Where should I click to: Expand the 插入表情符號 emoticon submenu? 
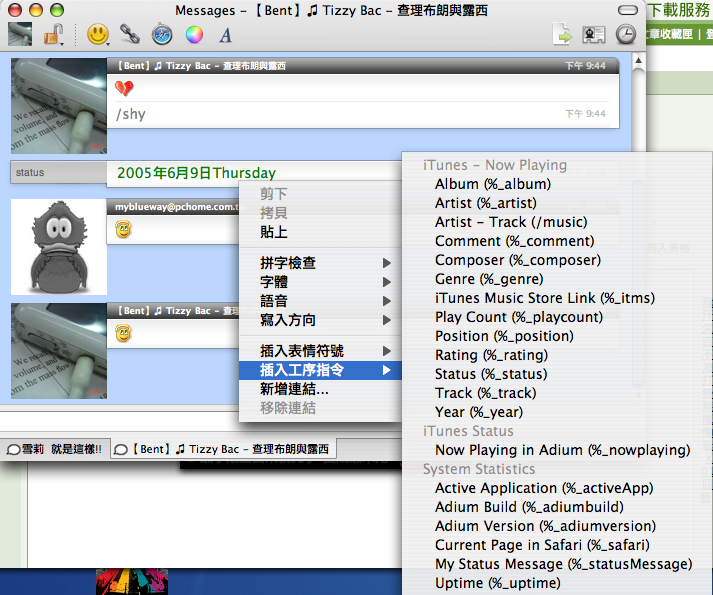(320, 351)
